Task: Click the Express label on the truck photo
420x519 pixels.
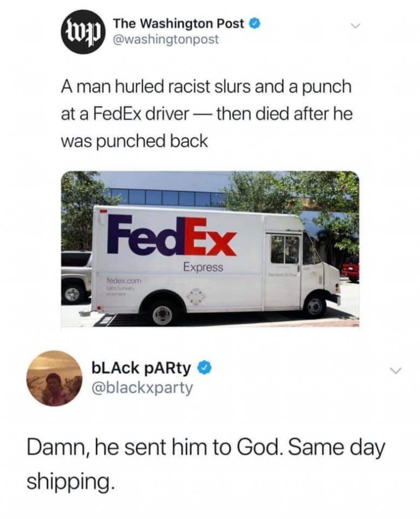Action: tap(203, 267)
